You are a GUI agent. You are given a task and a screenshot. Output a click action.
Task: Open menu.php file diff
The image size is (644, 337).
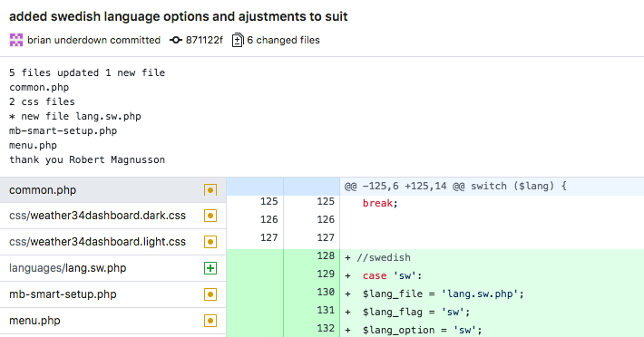click(113, 321)
